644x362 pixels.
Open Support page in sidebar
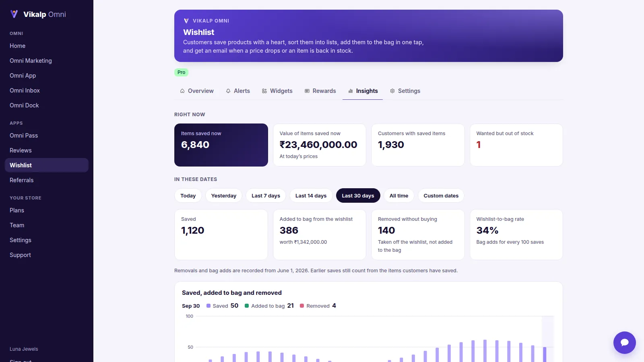coord(47,255)
